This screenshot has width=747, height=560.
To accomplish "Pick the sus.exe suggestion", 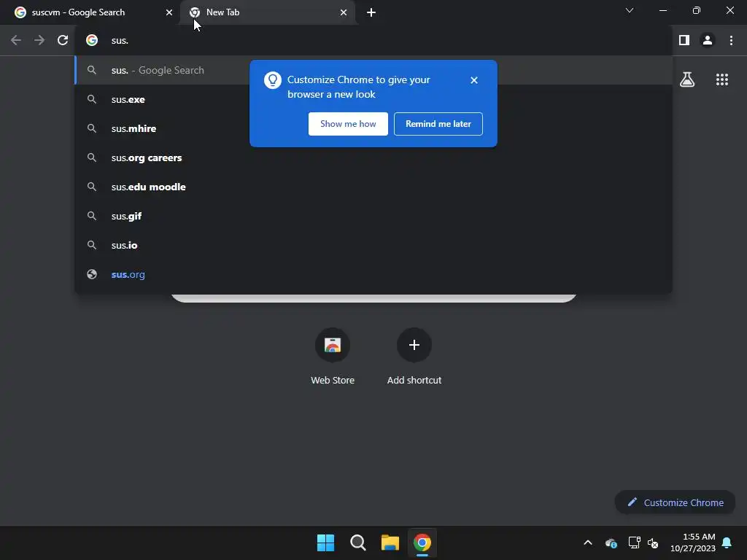I will 374,99.
